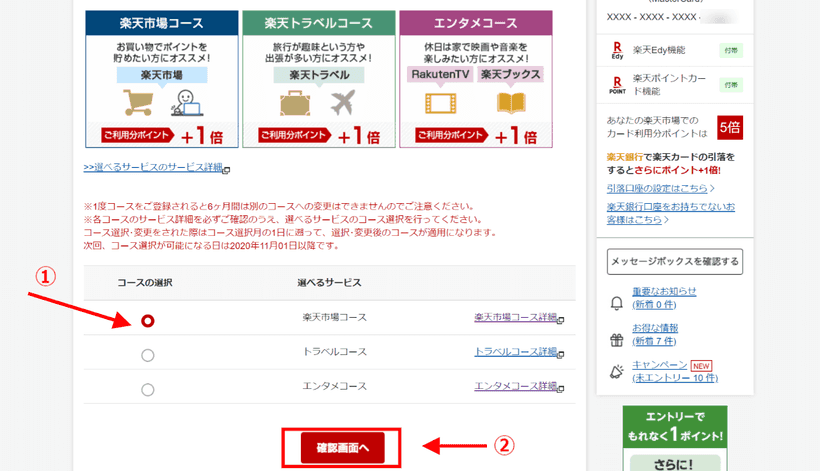Click the 5倍 red points badge
The height and width of the screenshot is (471, 820).
point(730,128)
